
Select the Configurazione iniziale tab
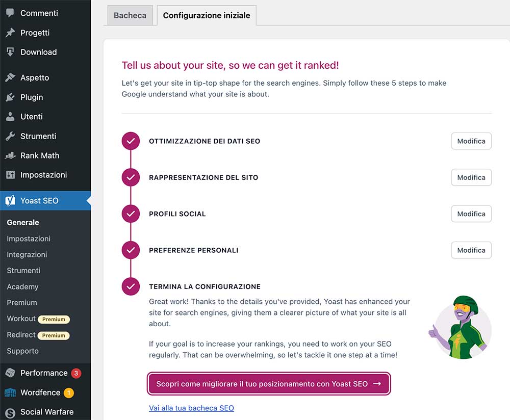206,15
